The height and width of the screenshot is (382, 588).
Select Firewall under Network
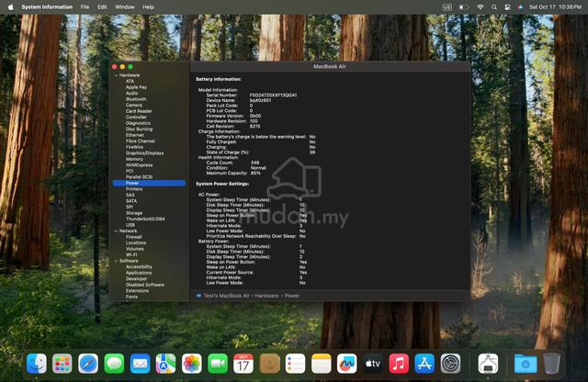pyautogui.click(x=133, y=237)
